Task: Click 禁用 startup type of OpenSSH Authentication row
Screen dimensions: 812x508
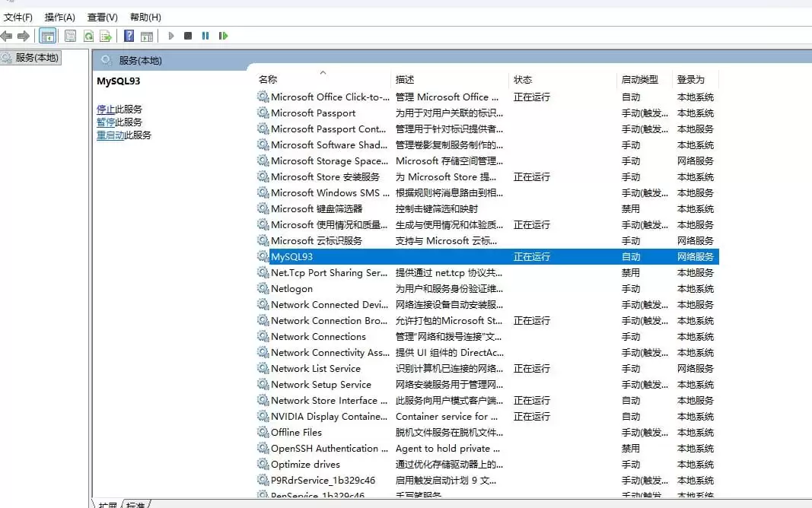Action: [x=630, y=448]
